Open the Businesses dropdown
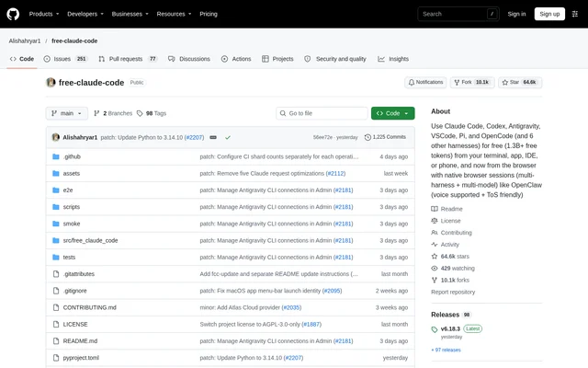588x368 pixels. tap(130, 14)
